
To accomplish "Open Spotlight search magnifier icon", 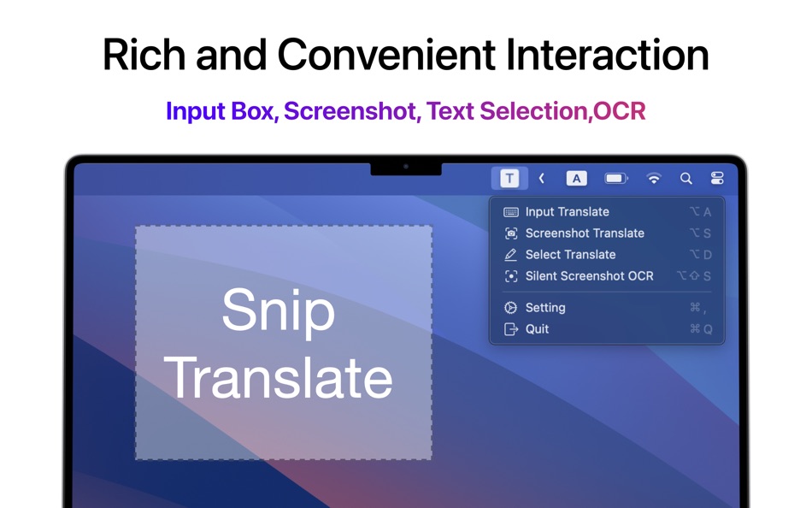I will [686, 179].
